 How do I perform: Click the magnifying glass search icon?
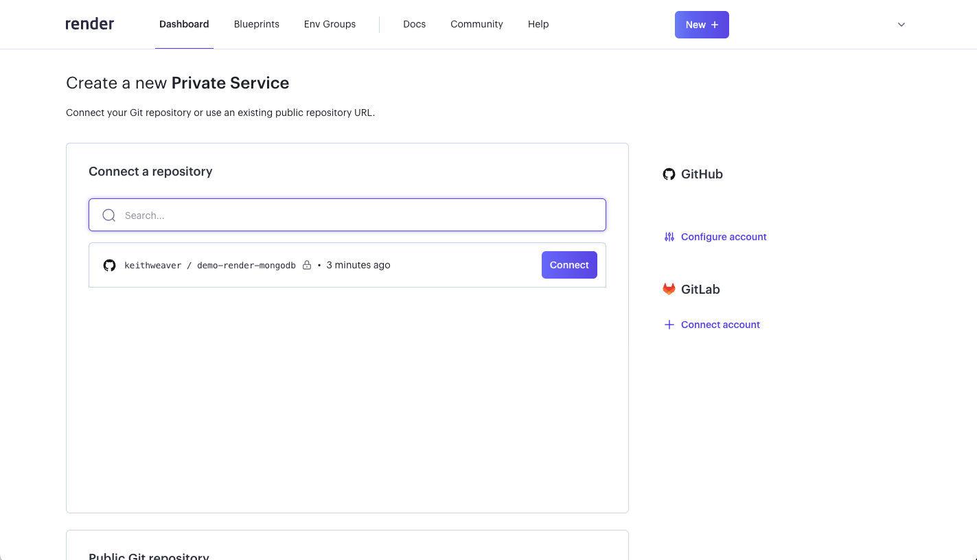click(x=108, y=215)
